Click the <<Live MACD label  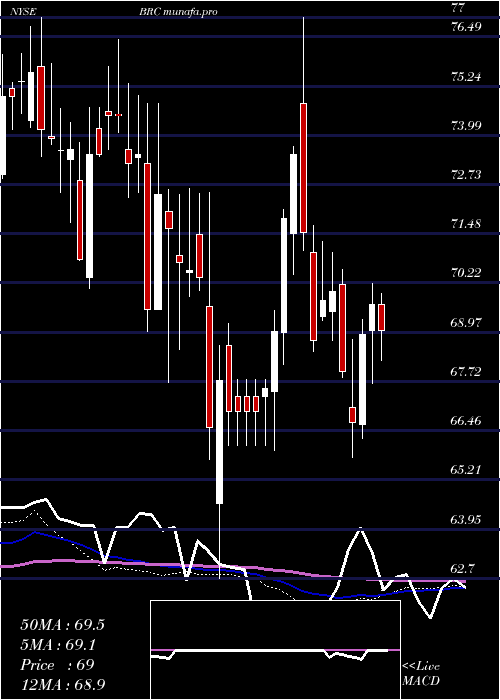click(421, 673)
